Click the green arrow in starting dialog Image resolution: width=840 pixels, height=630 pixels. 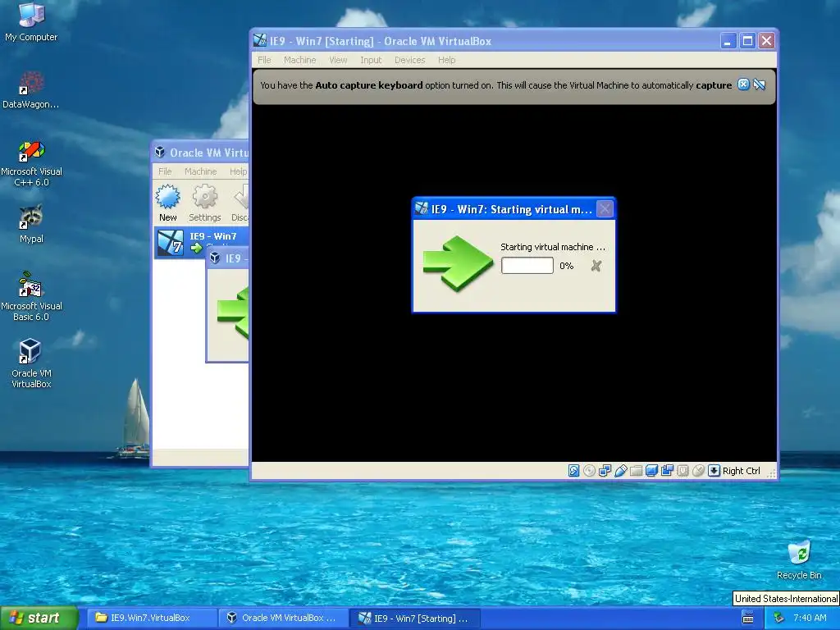tap(458, 263)
